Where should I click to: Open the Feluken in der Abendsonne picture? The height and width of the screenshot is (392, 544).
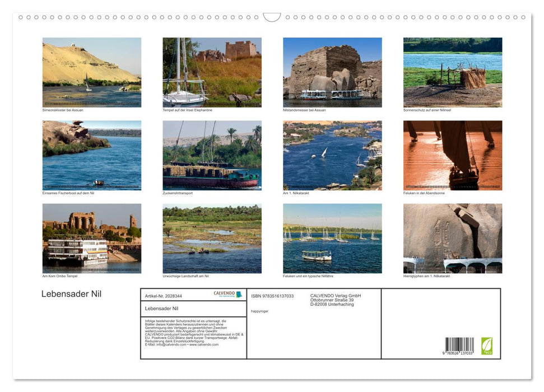click(452, 155)
